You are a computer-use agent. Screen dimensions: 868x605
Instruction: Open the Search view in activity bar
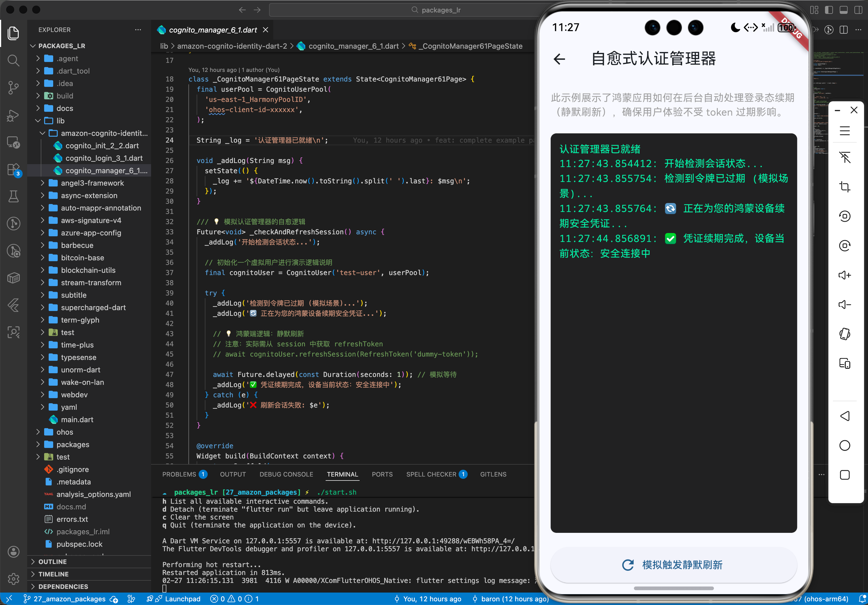coord(14,60)
